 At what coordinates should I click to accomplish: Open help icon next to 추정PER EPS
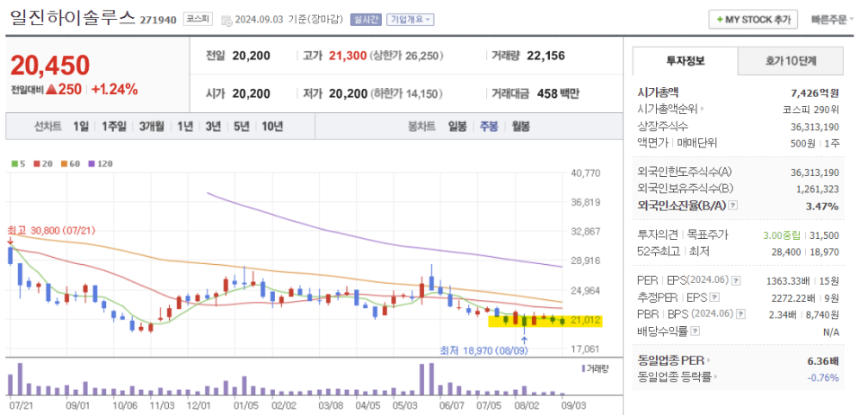tap(714, 297)
